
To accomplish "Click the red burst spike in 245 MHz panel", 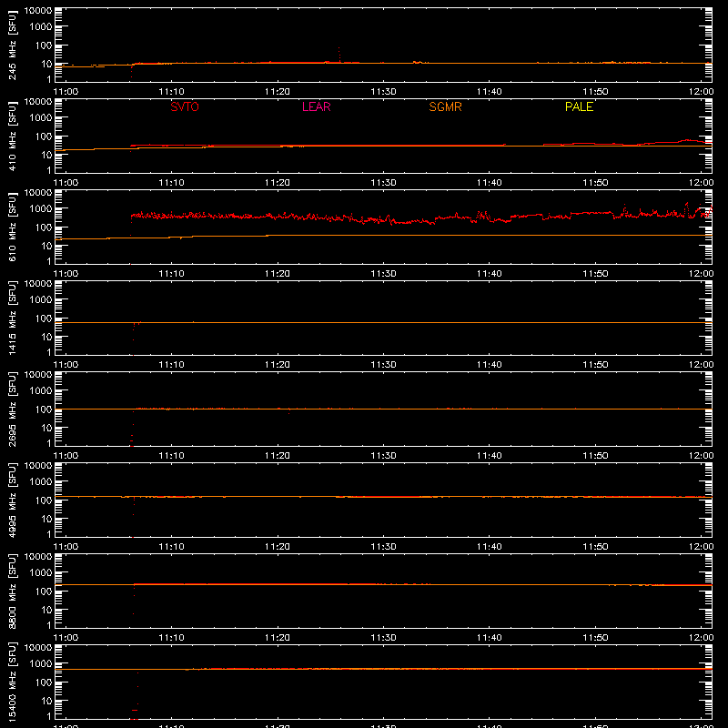I will [339, 54].
